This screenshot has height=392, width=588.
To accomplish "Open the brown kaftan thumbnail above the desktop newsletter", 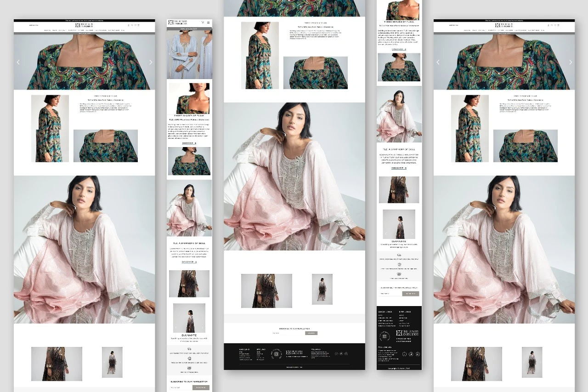I will click(266, 291).
